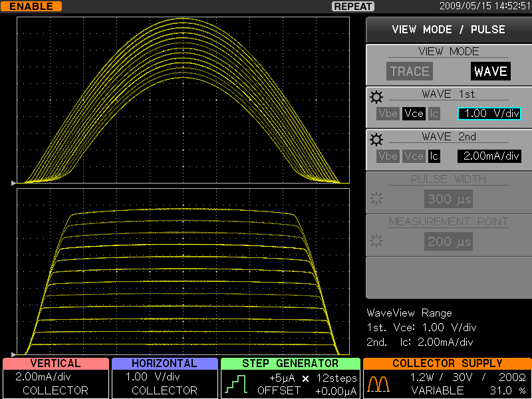Open the HORIZONTAL settings panel header
532x399 pixels.
pyautogui.click(x=164, y=363)
